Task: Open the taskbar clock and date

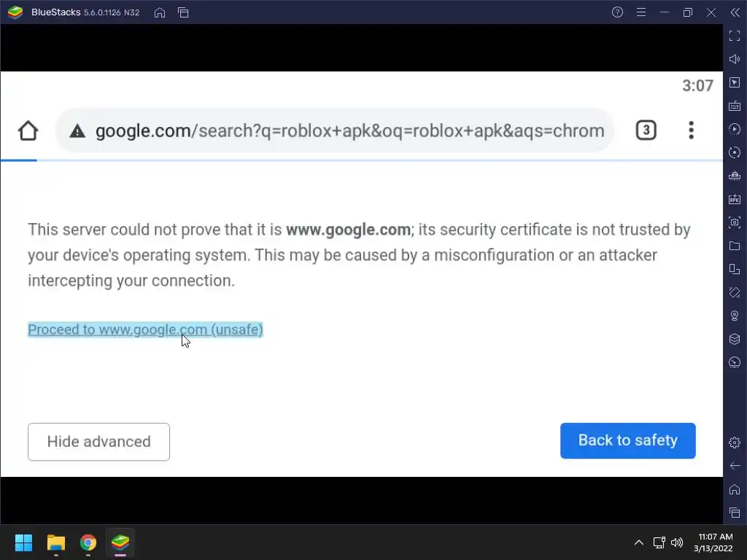Action: (713, 542)
